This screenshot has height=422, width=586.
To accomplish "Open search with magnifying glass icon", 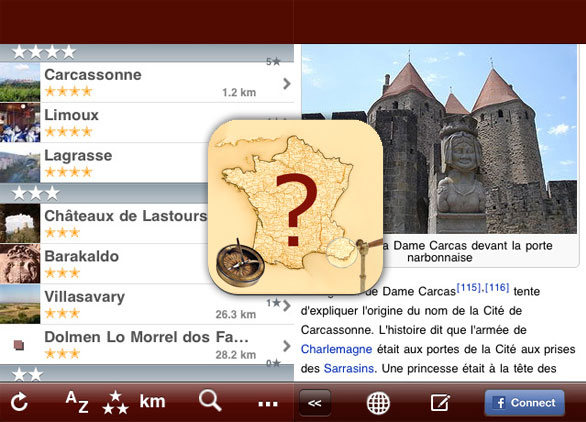I will [x=210, y=401].
